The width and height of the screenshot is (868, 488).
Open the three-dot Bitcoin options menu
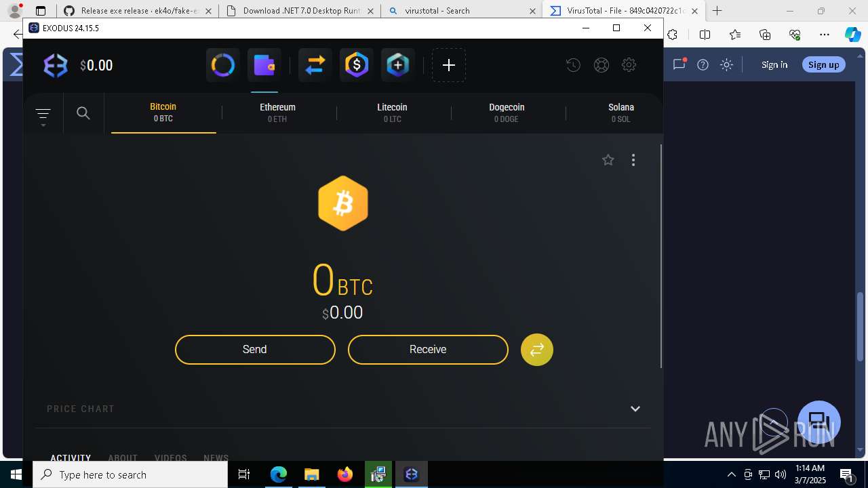(633, 160)
